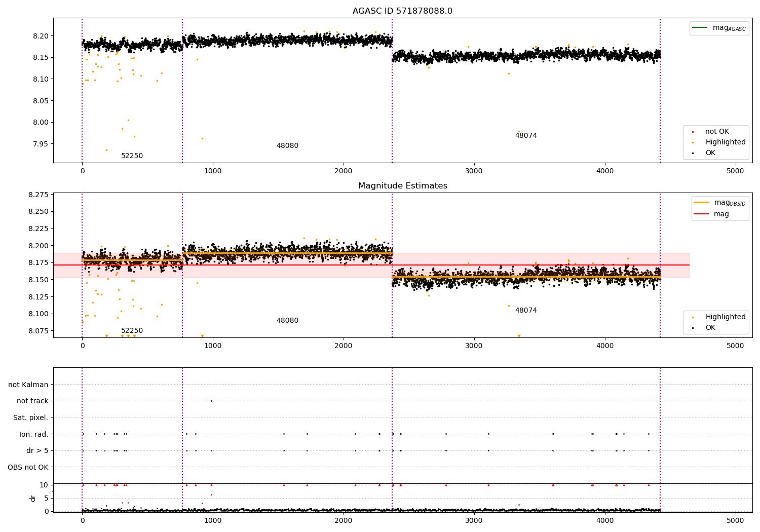Click x-axis tick 3000 under bottom plot
Image resolution: width=760 pixels, height=532 pixels.
coord(474,521)
